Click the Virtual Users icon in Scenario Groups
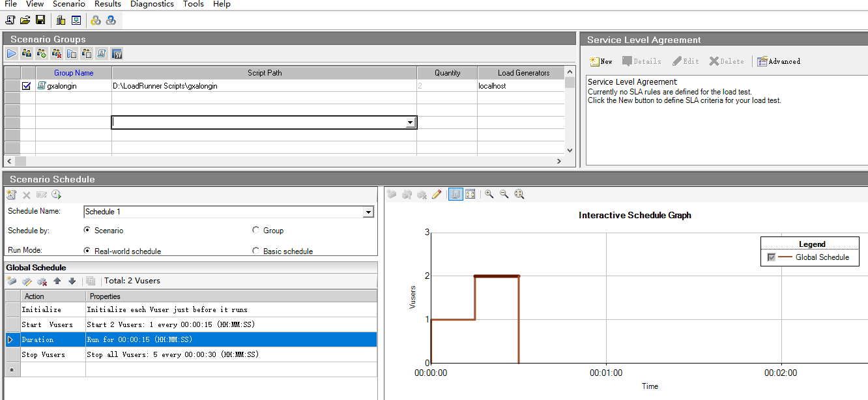Screen dimensions: 868x400 [27, 53]
